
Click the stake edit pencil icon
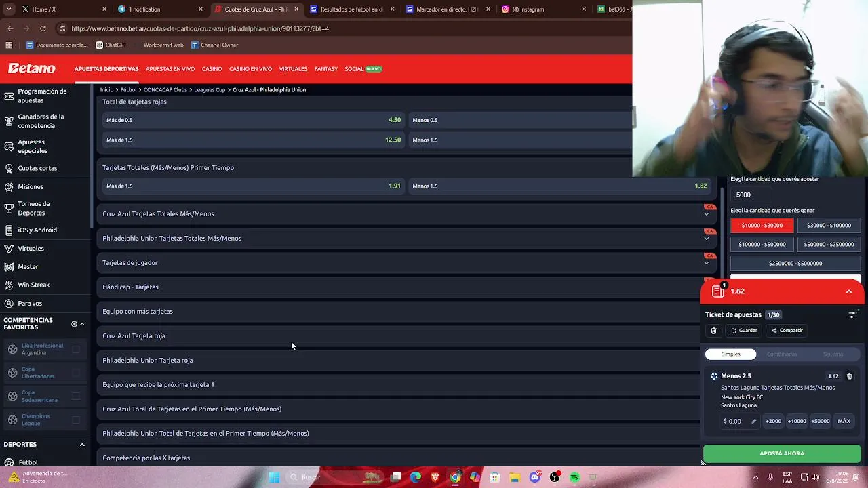(753, 421)
